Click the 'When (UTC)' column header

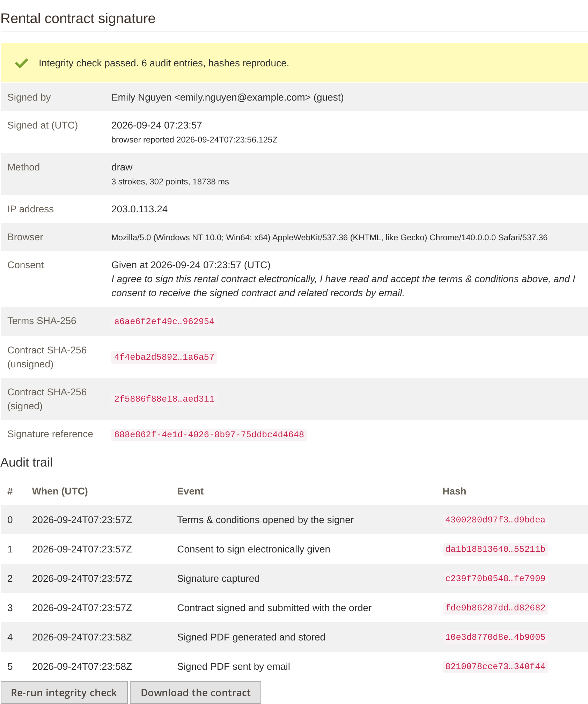[x=60, y=491]
